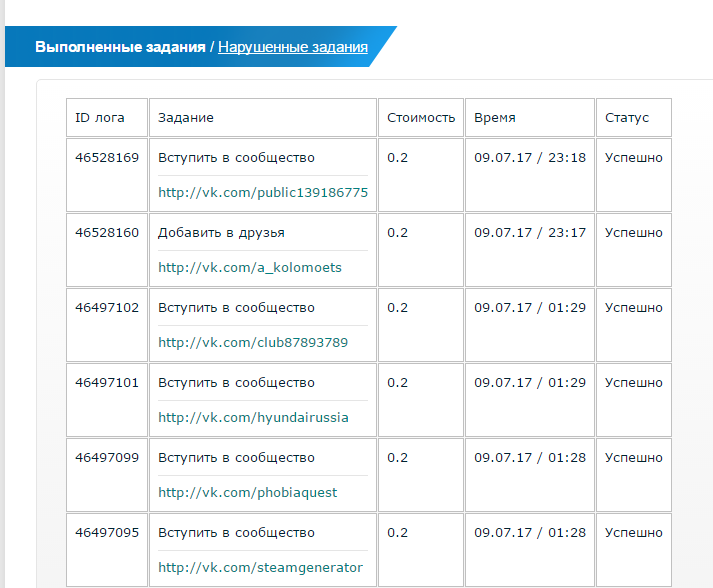The image size is (713, 588).
Task: Select log ID 46497102 cell
Action: point(107,325)
